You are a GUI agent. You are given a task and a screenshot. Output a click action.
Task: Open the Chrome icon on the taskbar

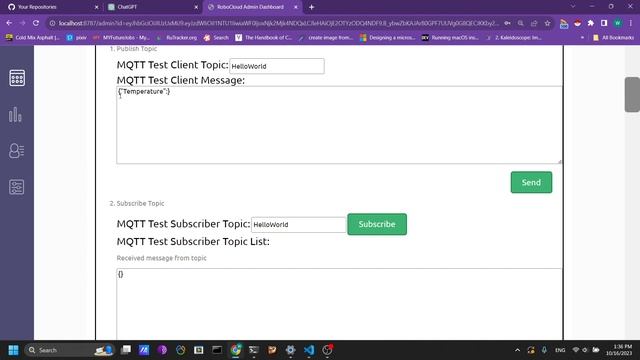(236, 350)
